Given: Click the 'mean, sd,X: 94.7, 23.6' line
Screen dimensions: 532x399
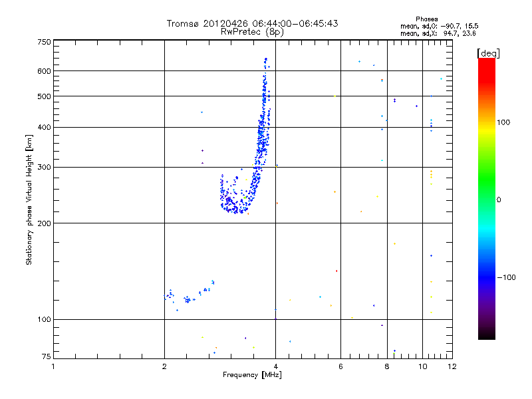Looking at the screenshot, I should (x=438, y=33).
